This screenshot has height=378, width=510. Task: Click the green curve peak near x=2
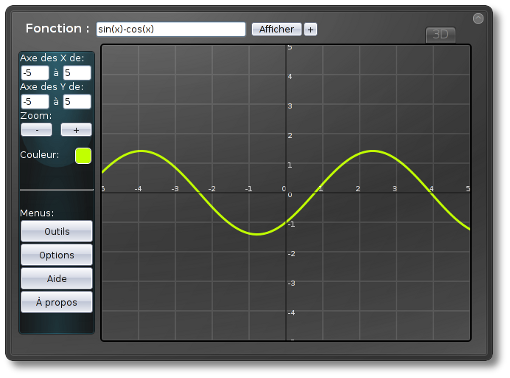click(x=373, y=151)
